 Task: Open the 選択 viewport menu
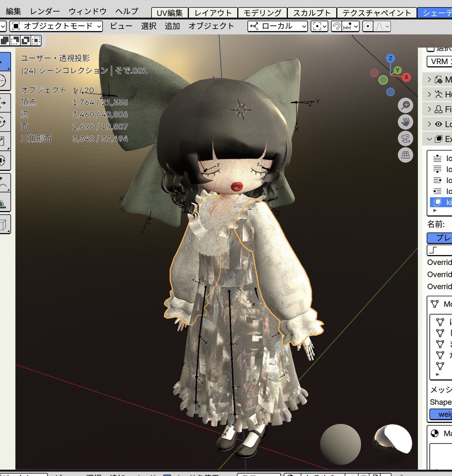149,26
